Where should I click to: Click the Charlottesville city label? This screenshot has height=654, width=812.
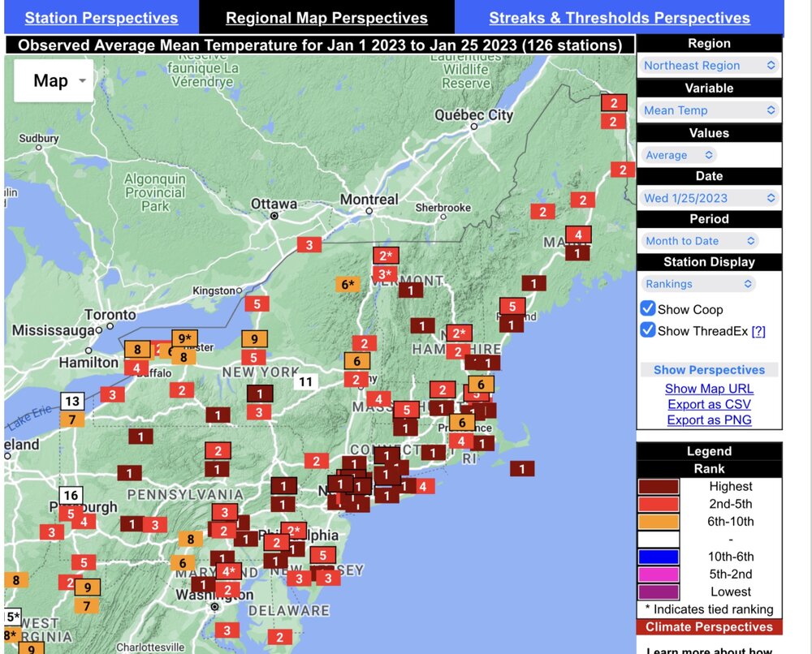[150, 648]
